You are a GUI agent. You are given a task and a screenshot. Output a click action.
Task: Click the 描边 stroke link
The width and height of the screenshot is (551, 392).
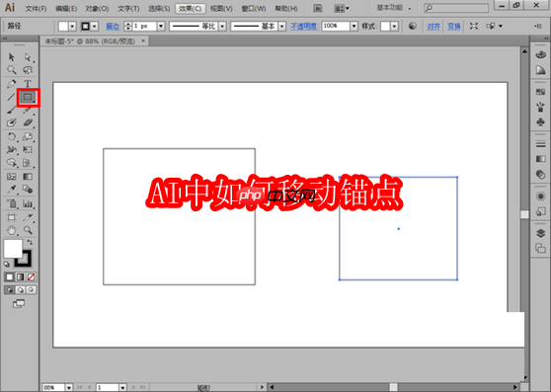(x=113, y=27)
